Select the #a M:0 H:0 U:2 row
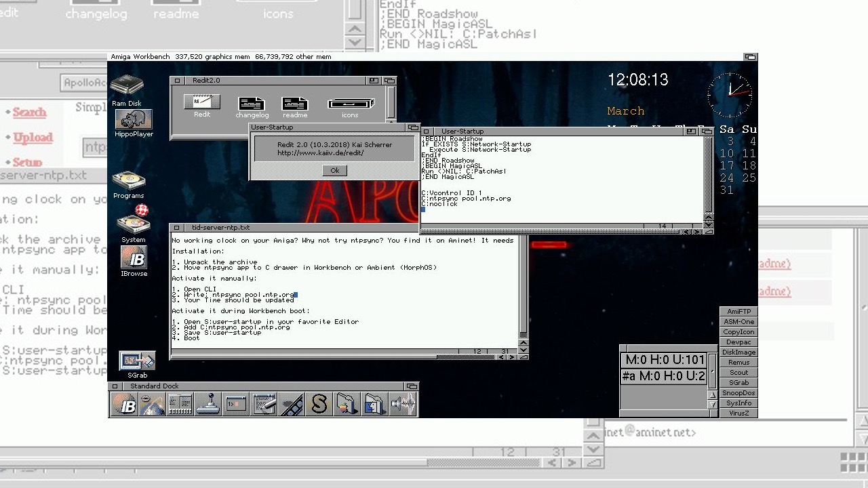Screen dimensions: 868x488 coord(664,376)
